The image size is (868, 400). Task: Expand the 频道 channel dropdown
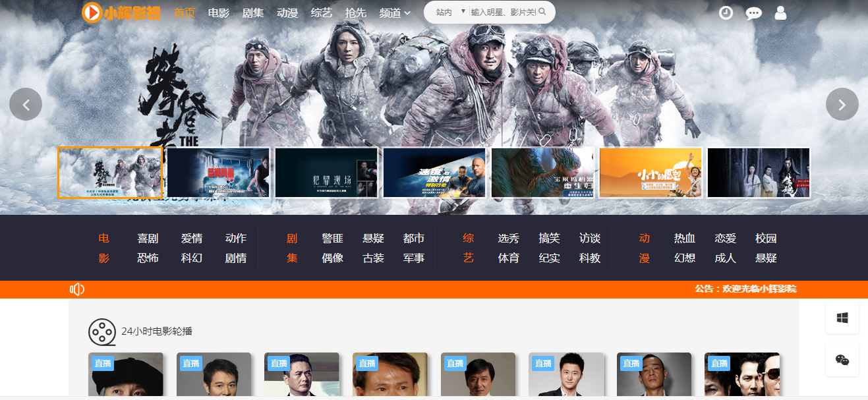(x=395, y=13)
